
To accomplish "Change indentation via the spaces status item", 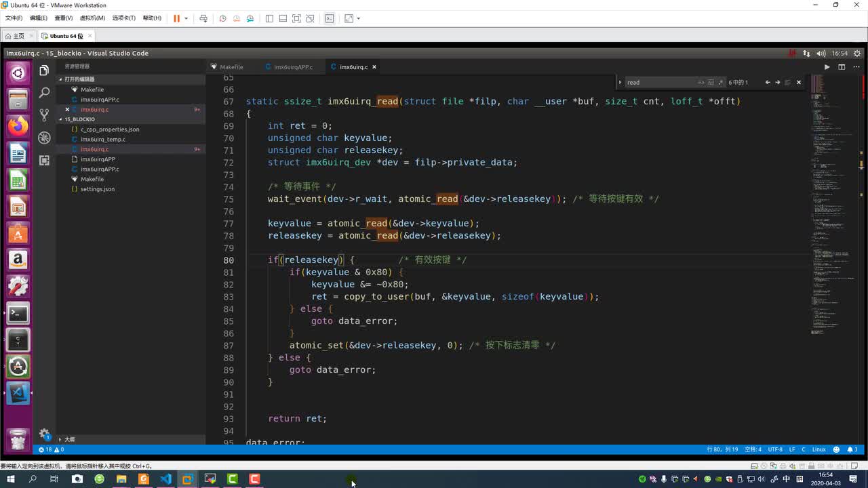I will coord(753,449).
